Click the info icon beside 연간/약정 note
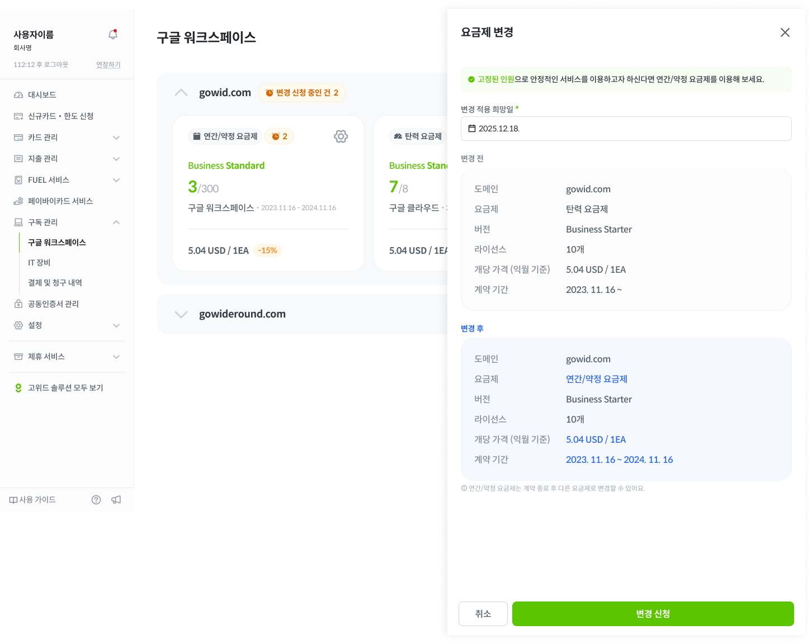This screenshot has width=812, height=644. click(x=464, y=488)
